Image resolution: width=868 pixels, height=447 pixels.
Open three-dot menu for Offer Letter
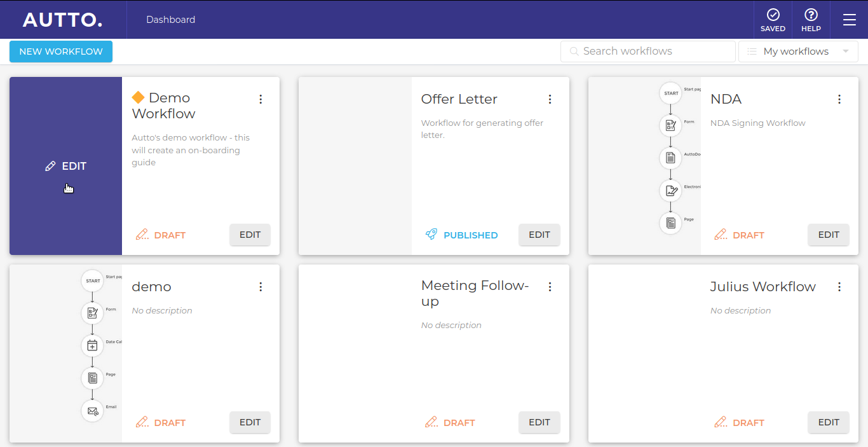click(x=550, y=99)
